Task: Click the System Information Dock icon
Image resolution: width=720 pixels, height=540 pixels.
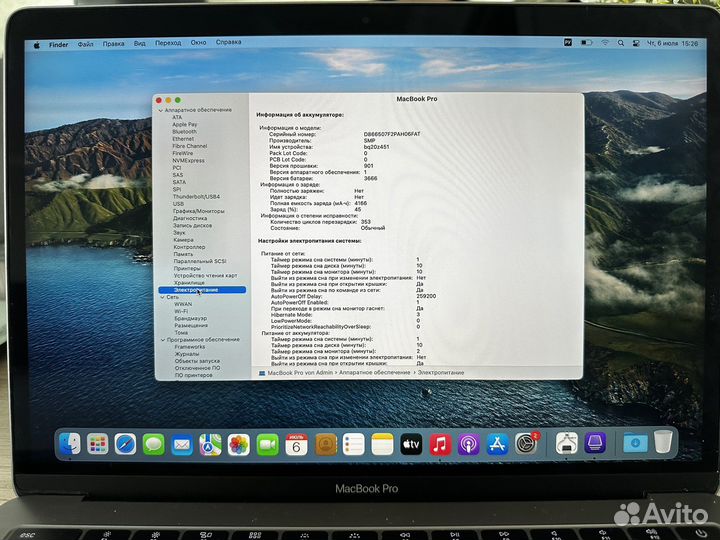Action: [567, 444]
